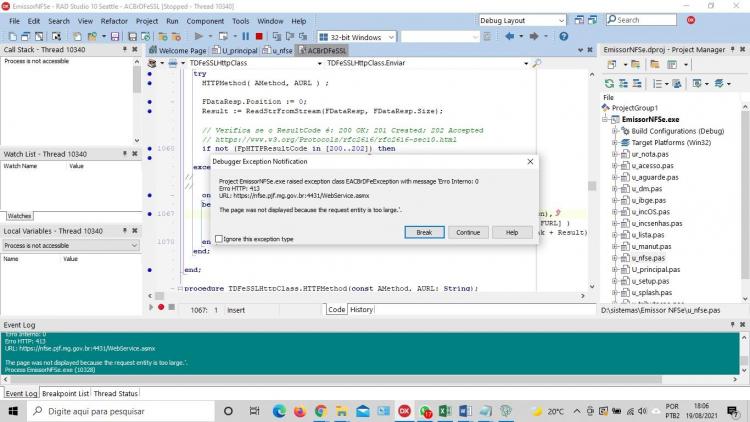Click the Break button in exception dialog
The height and width of the screenshot is (422, 750).
[x=424, y=232]
